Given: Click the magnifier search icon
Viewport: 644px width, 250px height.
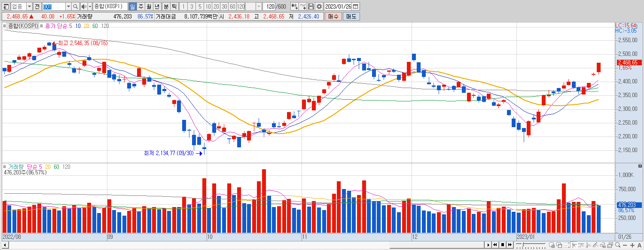Looking at the screenshot, I should point(76,6).
